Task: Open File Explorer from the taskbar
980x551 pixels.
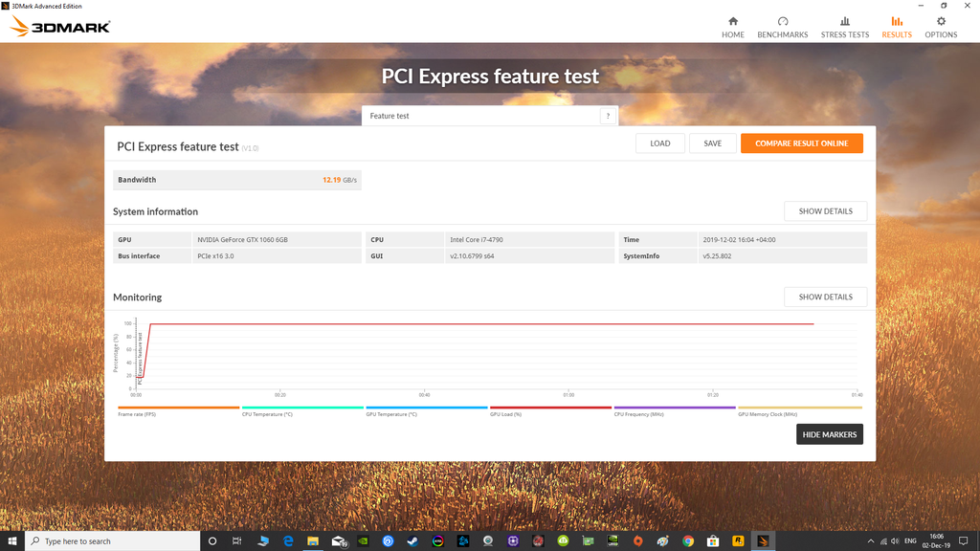Action: [313, 541]
